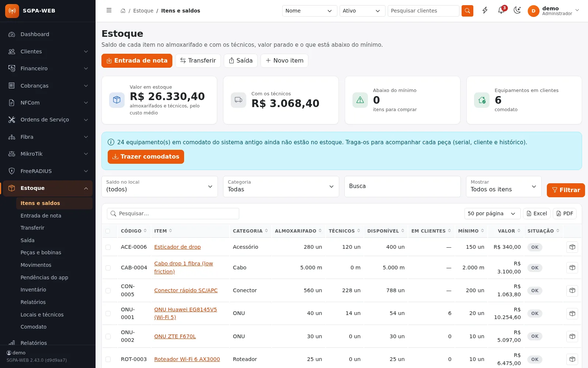Click the Valor em estoque cube icon

tap(117, 100)
